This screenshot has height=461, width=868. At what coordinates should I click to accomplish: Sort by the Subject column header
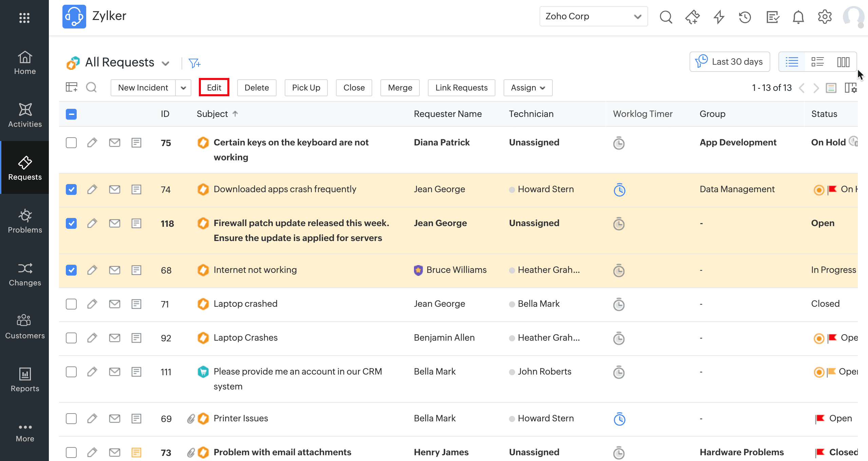(212, 114)
